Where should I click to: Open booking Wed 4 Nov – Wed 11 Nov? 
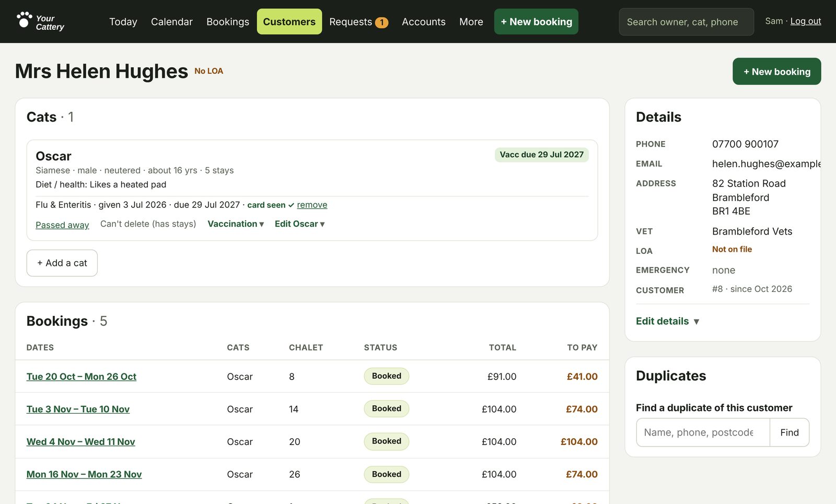click(x=81, y=442)
